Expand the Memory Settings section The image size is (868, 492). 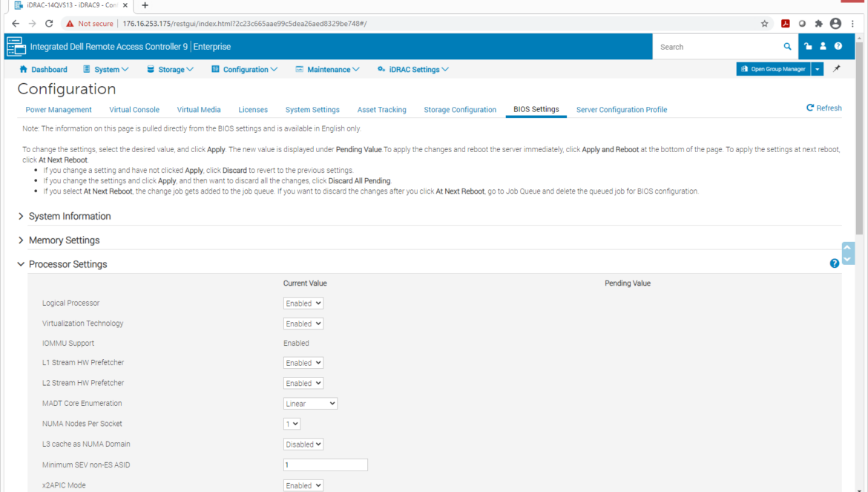click(x=21, y=240)
